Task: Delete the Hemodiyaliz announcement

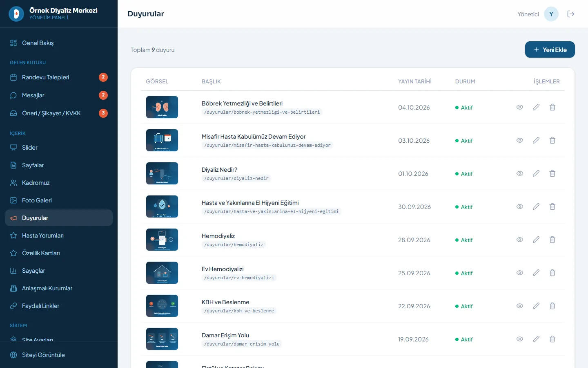Action: point(552,240)
